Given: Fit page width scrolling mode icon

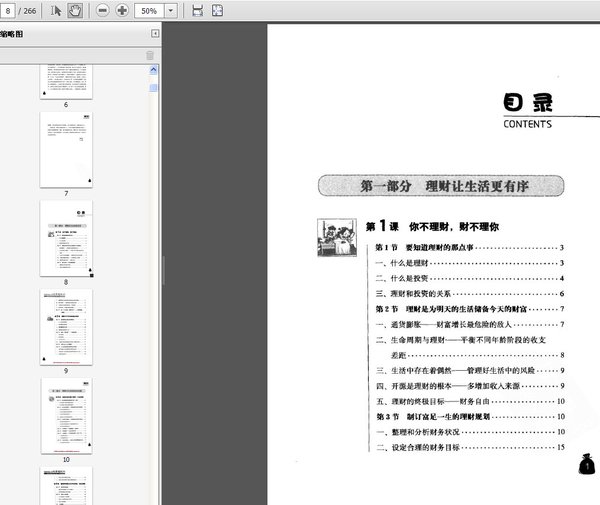Looking at the screenshot, I should [x=197, y=11].
